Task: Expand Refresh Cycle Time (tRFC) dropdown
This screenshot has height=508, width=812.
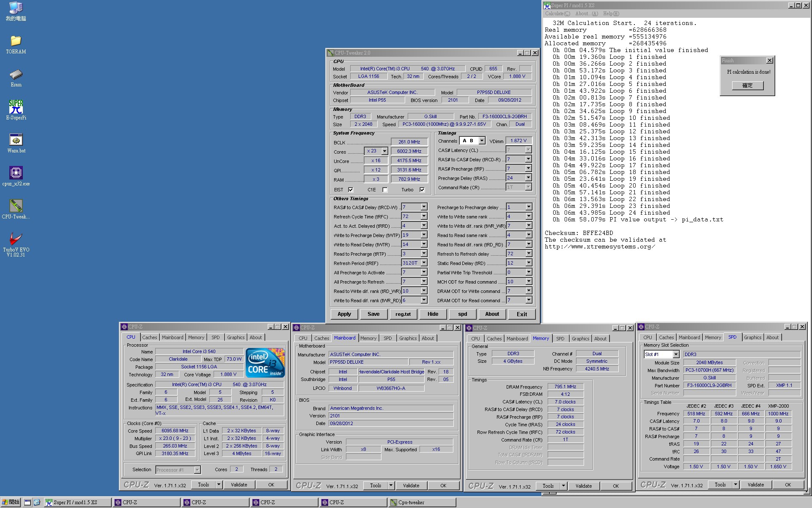Action: [424, 216]
